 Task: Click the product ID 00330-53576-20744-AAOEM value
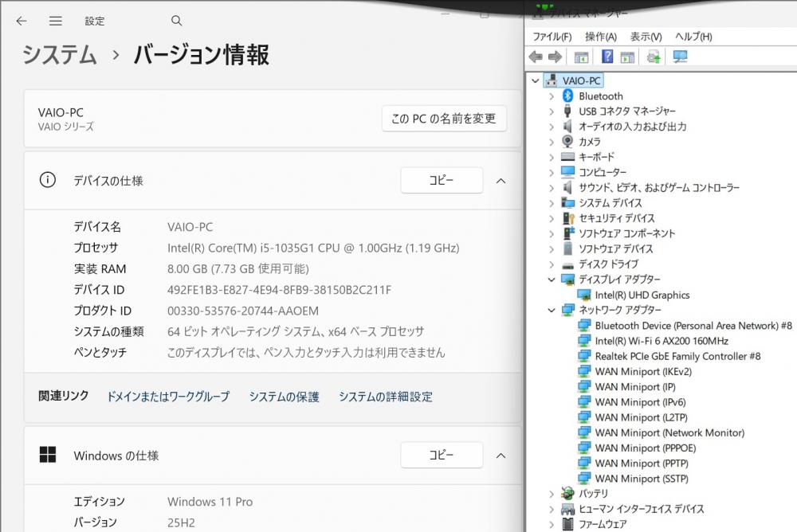click(x=243, y=311)
